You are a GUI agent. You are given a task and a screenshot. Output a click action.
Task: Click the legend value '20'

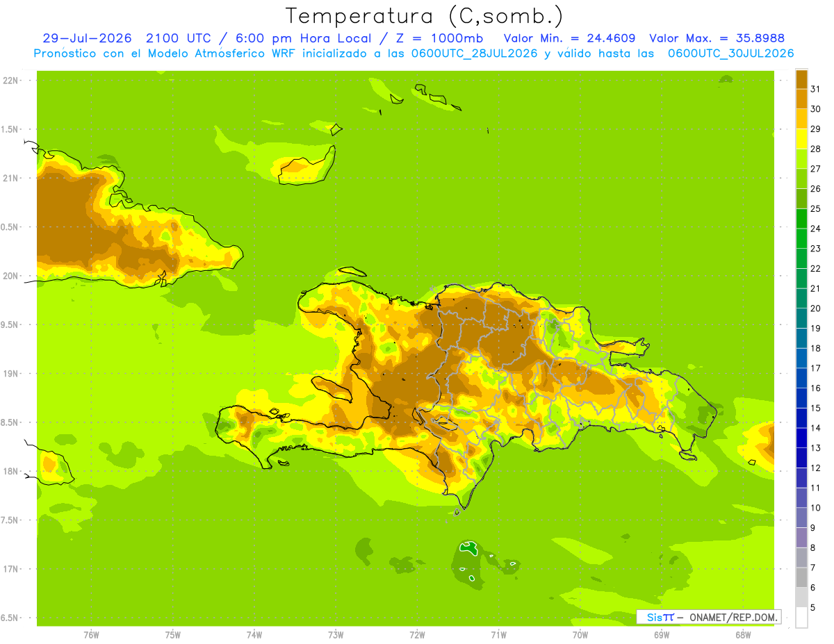815,308
